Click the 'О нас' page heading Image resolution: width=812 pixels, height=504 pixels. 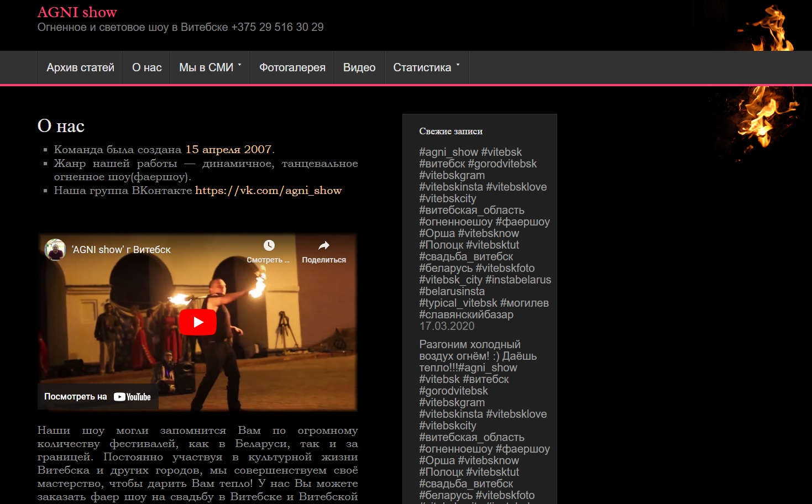point(61,126)
